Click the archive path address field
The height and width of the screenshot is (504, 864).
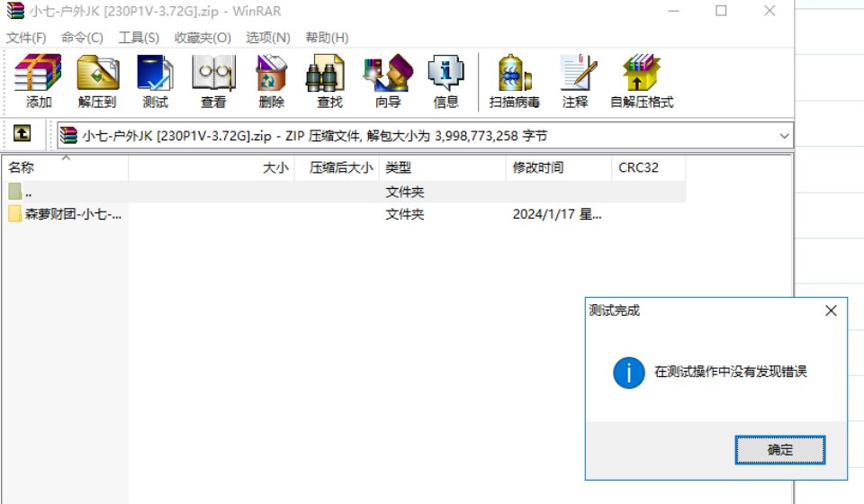(425, 136)
